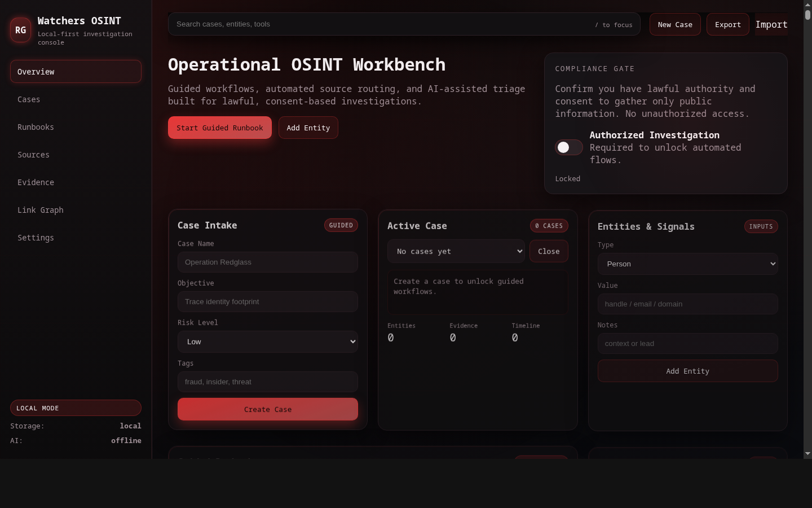Open the Sources section

pos(33,155)
